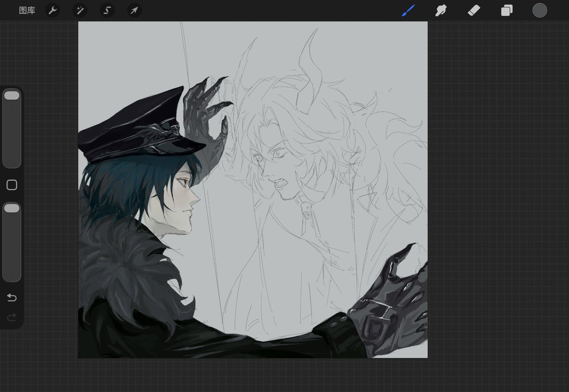Select the Selection S-ribbon tool
This screenshot has width=569, height=392.
coord(107,10)
